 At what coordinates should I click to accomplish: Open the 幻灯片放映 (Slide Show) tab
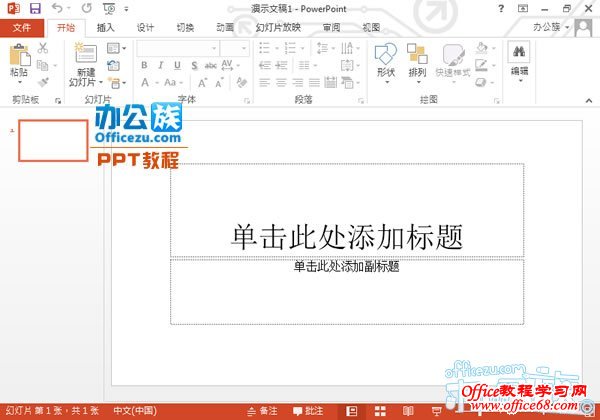click(x=278, y=28)
